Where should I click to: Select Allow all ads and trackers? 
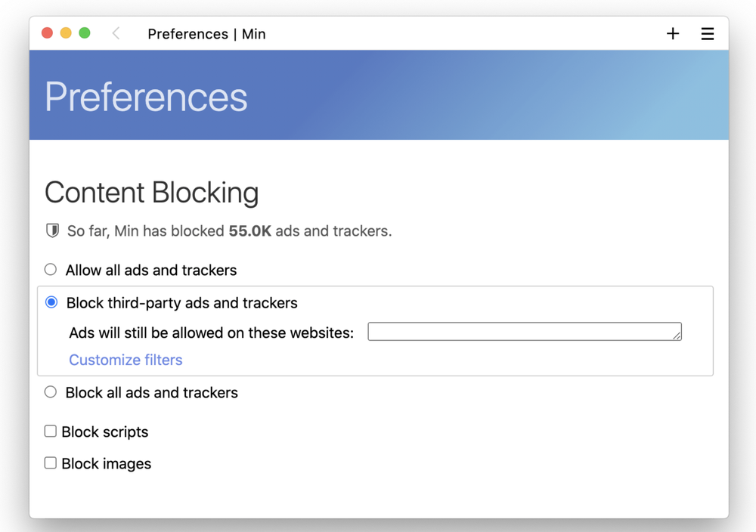pos(51,269)
